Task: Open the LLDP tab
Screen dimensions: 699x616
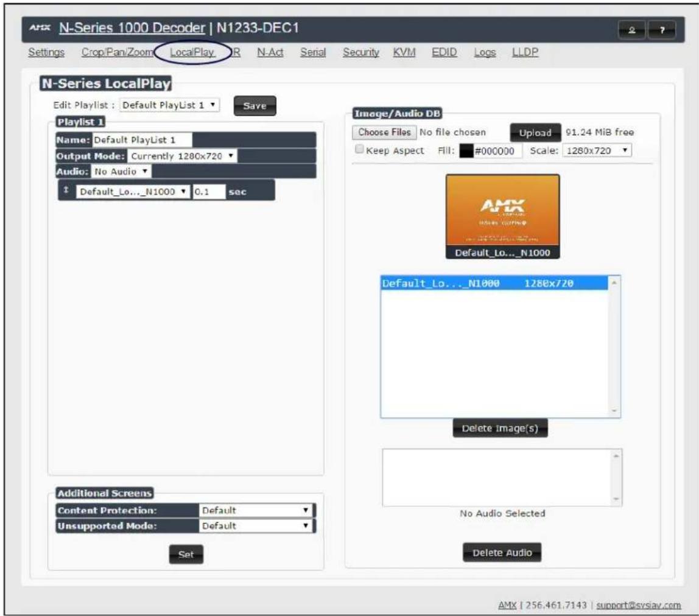Action: pos(525,52)
